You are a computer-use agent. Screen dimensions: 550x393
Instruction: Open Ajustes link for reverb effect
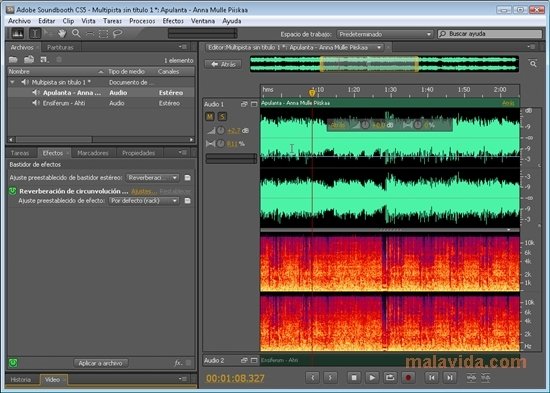point(144,191)
